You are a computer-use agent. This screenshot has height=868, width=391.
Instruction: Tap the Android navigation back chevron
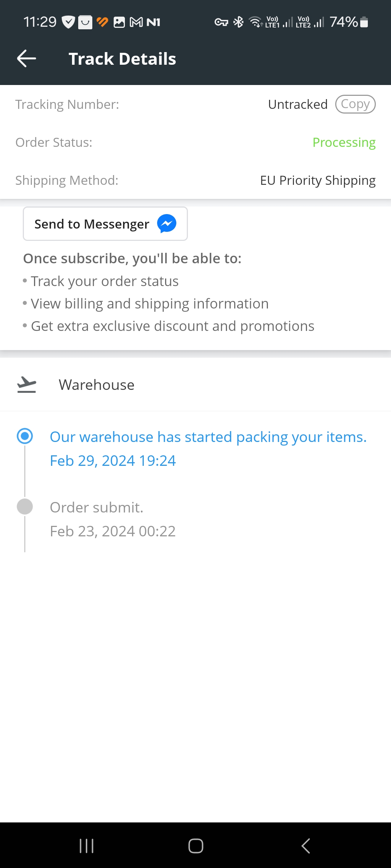[306, 846]
